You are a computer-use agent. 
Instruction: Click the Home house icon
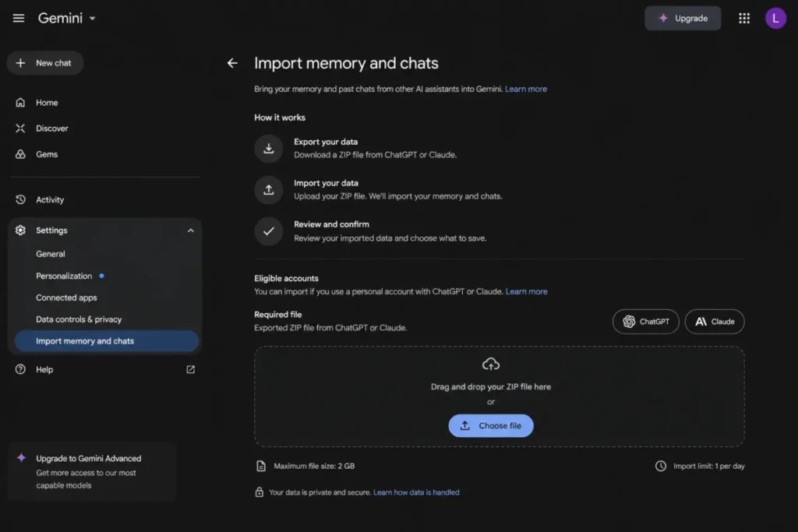20,103
